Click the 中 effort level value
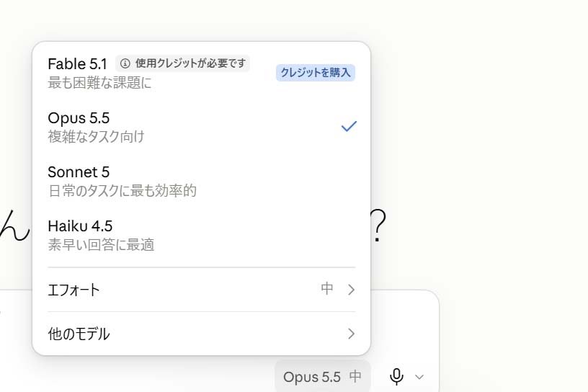The width and height of the screenshot is (588, 392). (327, 289)
